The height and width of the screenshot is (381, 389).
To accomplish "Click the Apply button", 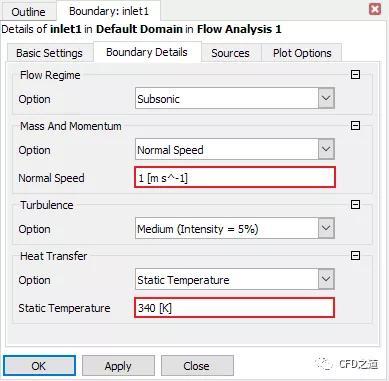I will pos(118,366).
